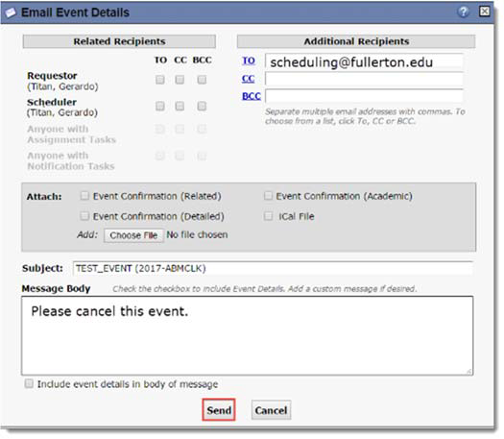Click the 'No file chosen' text
Viewport: 504px width, 439px height.
[197, 234]
